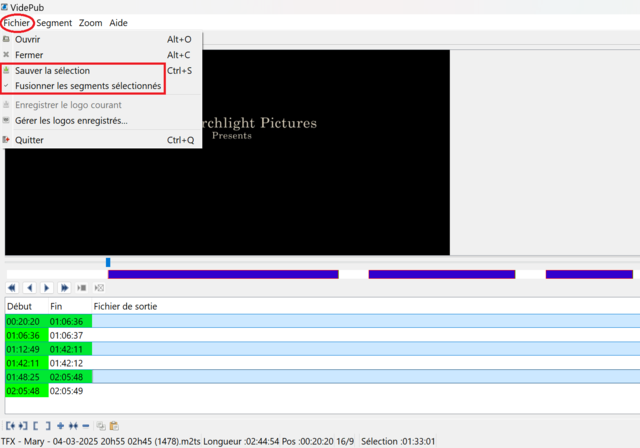
Task: Click the Fin column header
Action: [70, 306]
